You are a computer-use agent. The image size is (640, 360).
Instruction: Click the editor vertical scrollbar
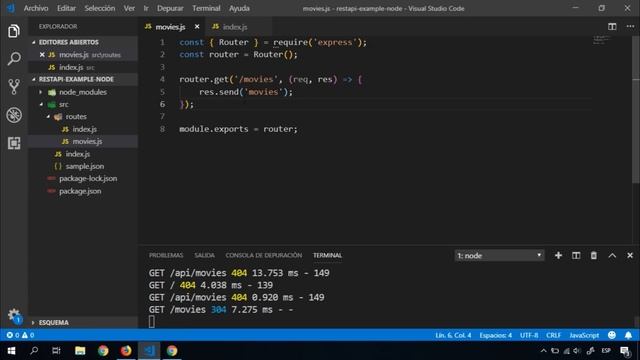(x=636, y=110)
